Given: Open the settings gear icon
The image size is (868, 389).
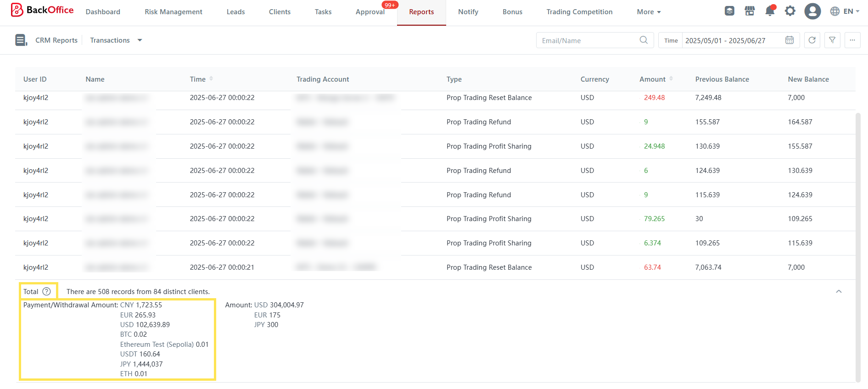Looking at the screenshot, I should point(790,11).
